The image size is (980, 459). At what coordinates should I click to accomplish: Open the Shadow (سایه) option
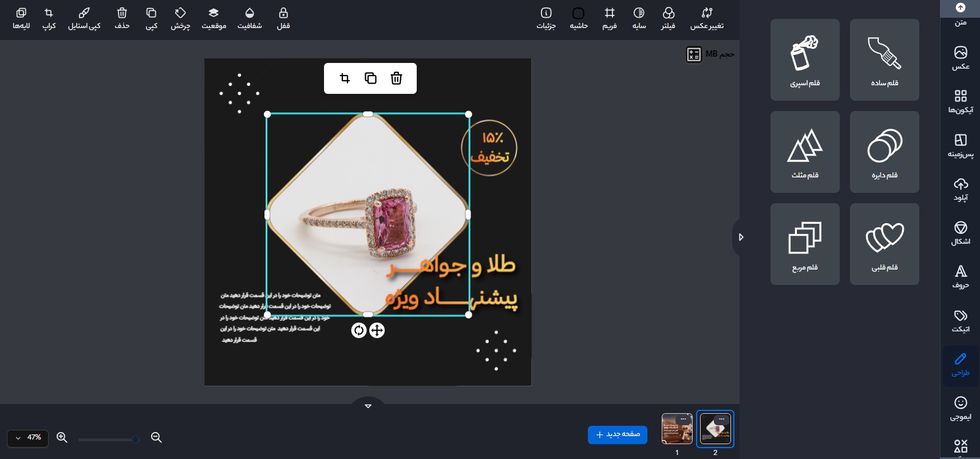[x=639, y=18]
